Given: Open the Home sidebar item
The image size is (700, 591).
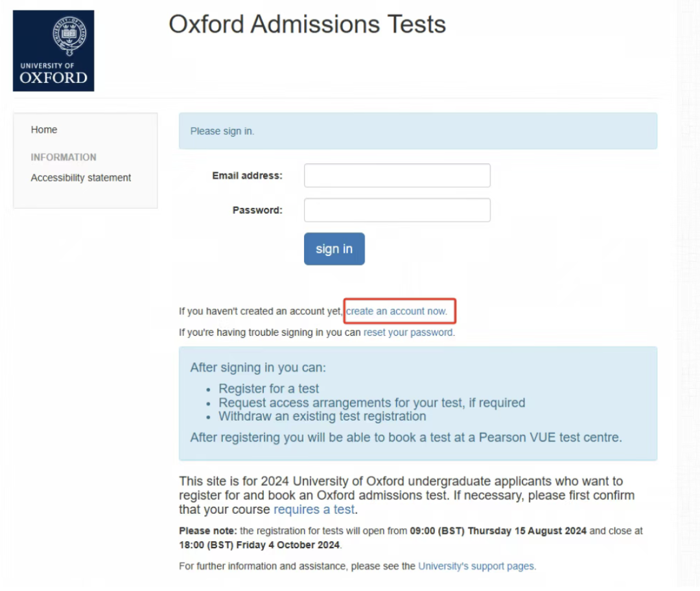Looking at the screenshot, I should (44, 130).
